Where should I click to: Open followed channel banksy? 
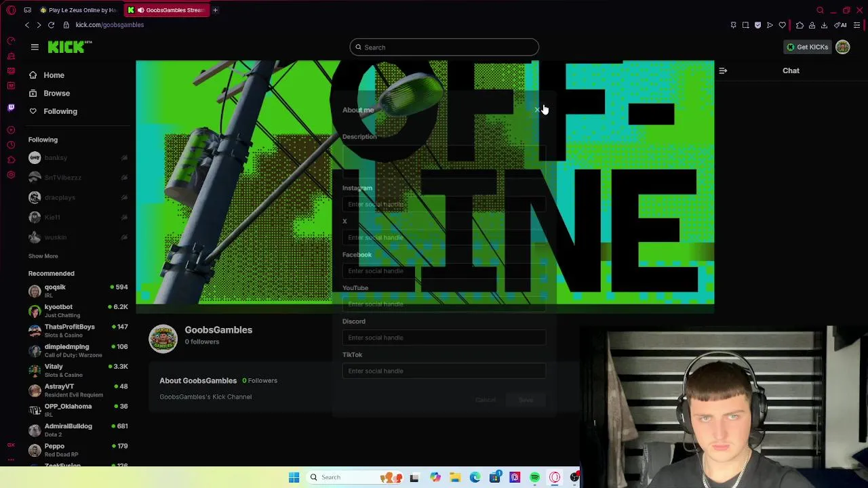tap(78, 158)
